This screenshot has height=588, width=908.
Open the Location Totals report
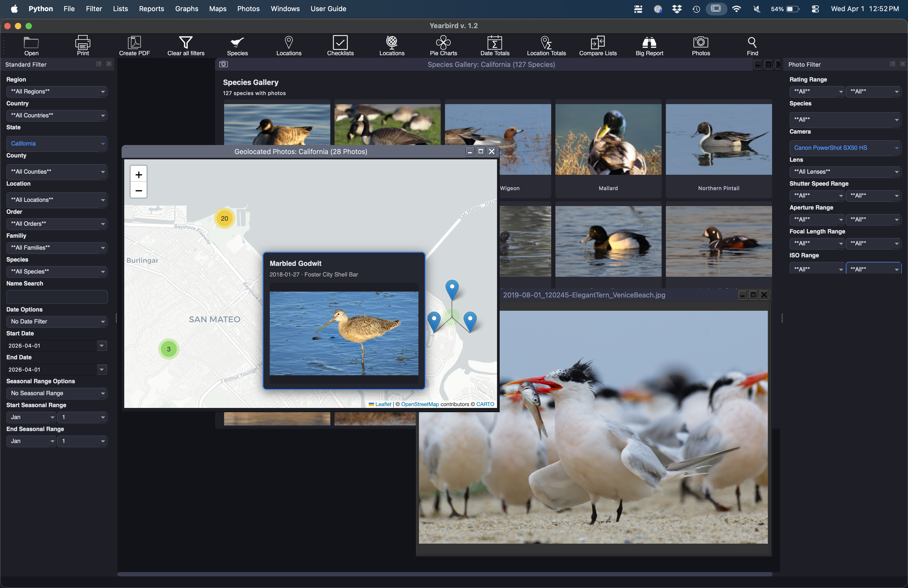tap(546, 46)
